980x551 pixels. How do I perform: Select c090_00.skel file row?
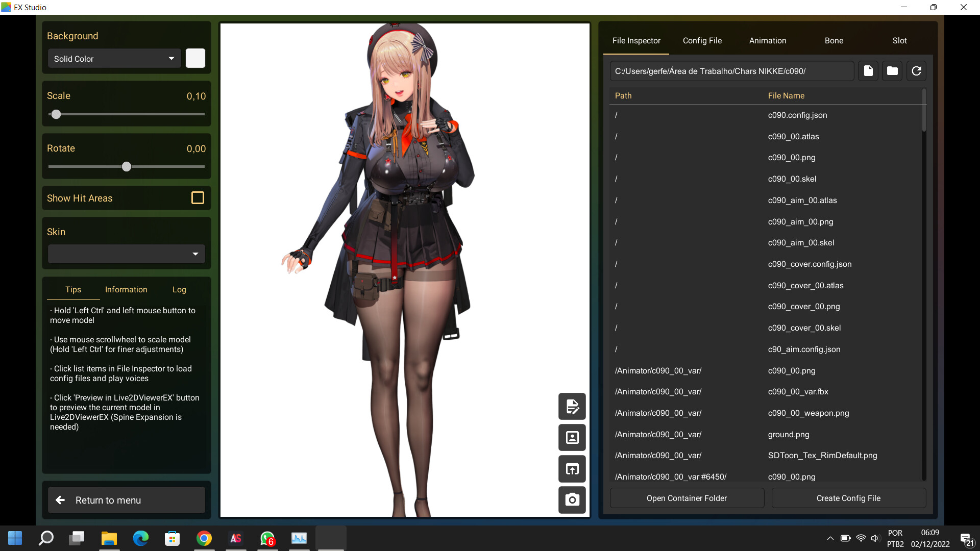(766, 179)
